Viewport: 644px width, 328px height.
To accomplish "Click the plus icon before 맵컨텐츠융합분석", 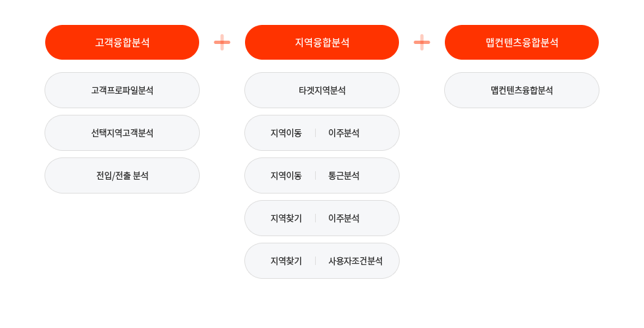I will tap(422, 43).
